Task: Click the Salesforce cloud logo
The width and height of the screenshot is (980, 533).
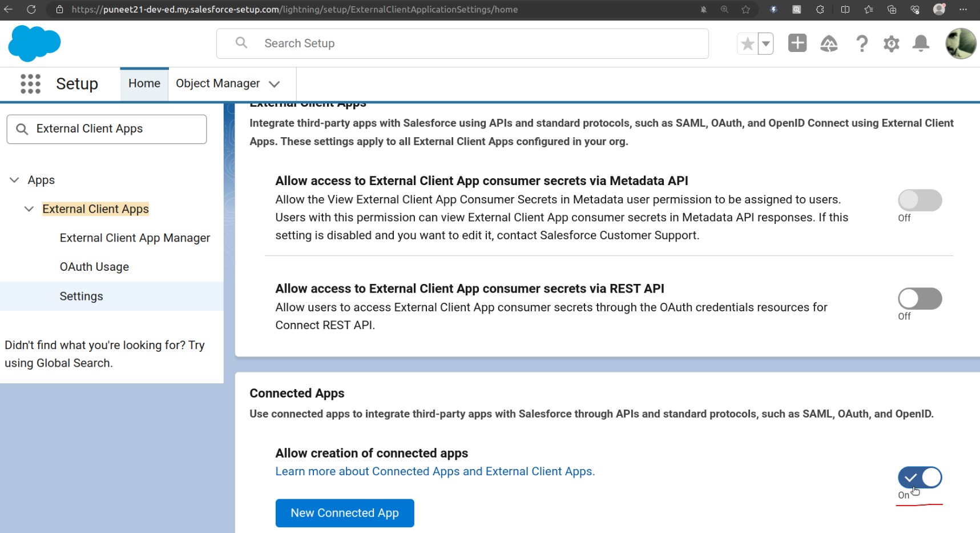Action: click(34, 43)
